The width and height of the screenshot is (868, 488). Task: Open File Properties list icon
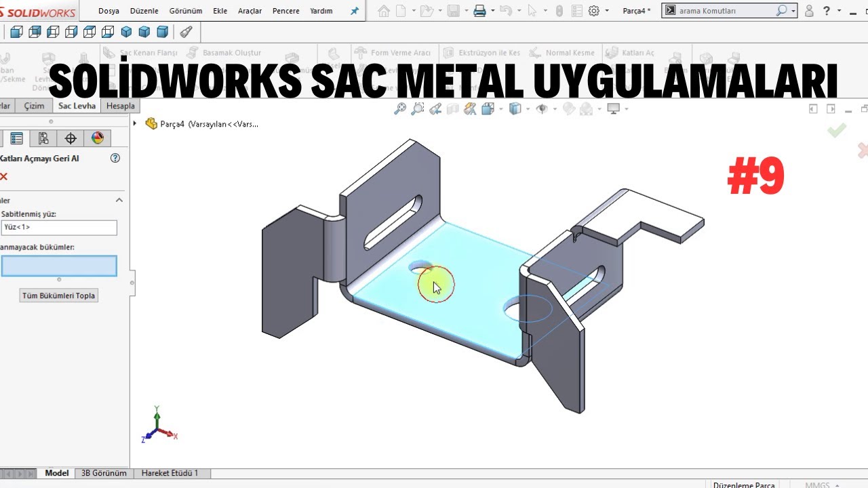tap(576, 11)
